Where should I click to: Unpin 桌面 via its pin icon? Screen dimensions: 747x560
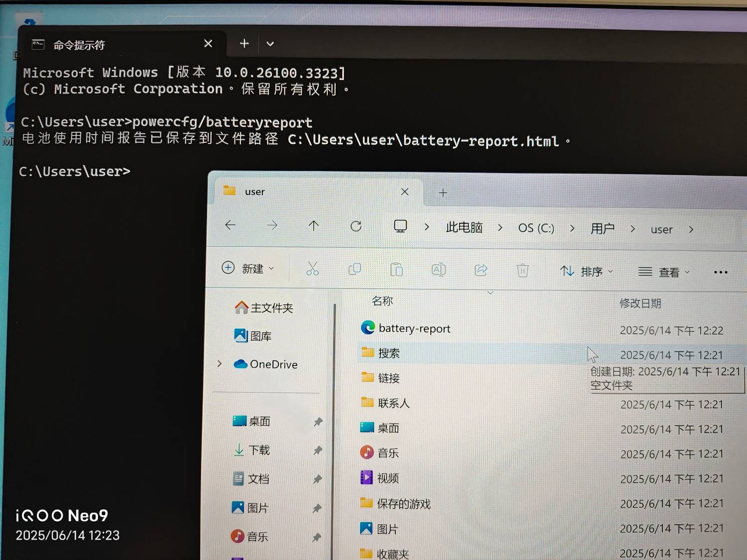[x=318, y=422]
